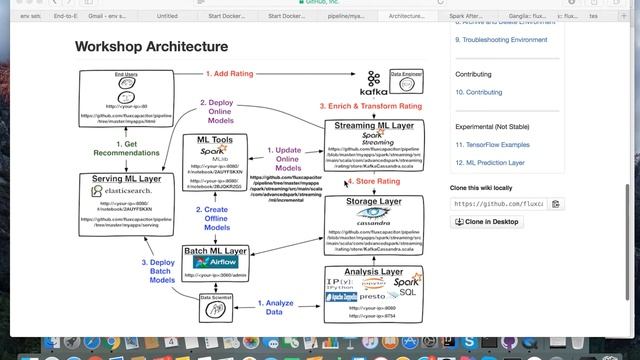Open iBooks orange icon in dock
The height and width of the screenshot is (360, 640).
[x=389, y=343]
